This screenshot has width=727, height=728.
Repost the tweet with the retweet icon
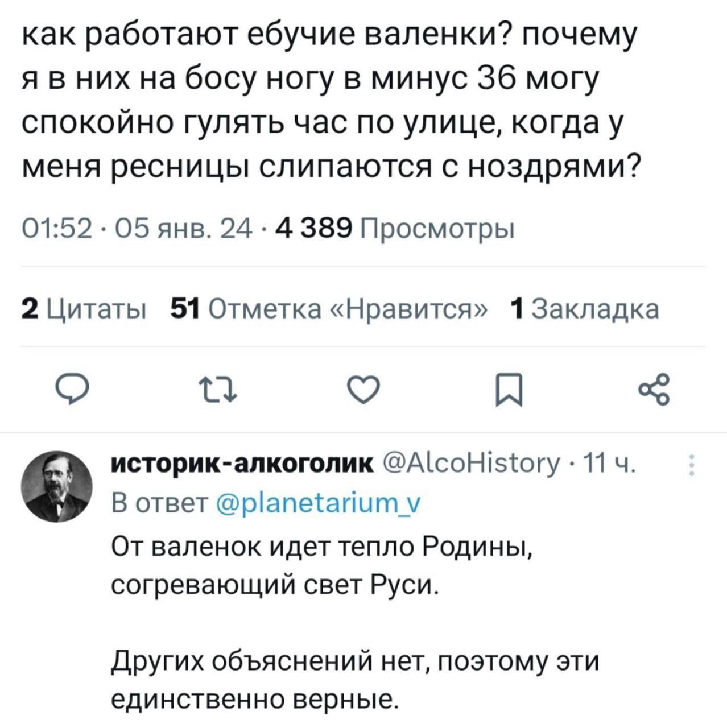217,391
